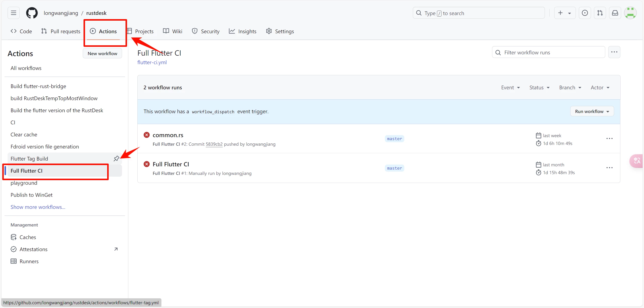Open the create new plus dropdown

coord(565,13)
